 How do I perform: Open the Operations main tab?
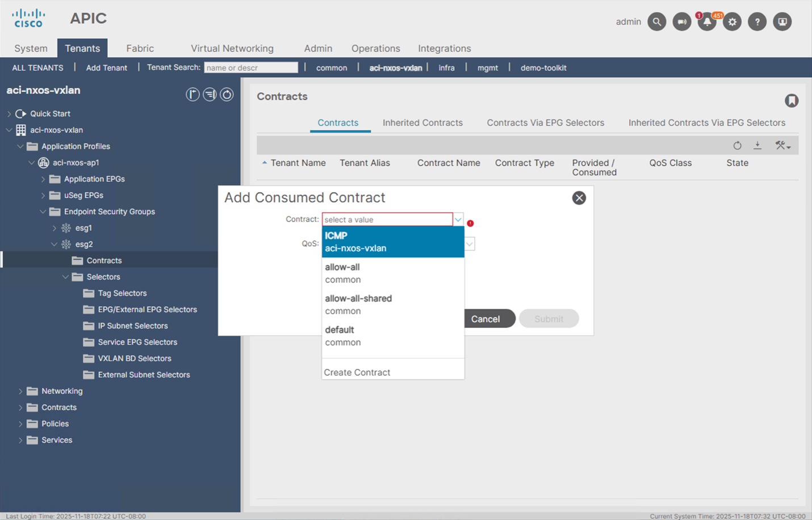[x=376, y=48]
